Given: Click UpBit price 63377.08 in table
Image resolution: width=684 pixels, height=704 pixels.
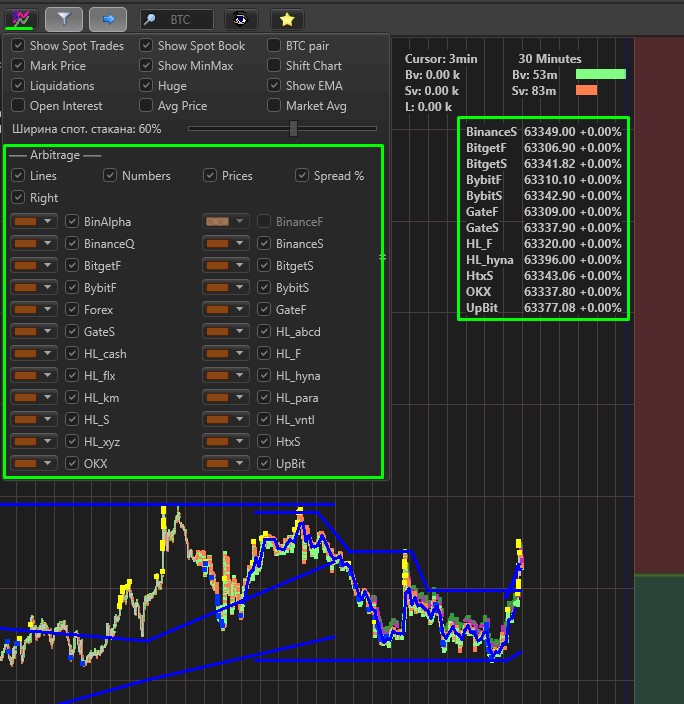Looking at the screenshot, I should (x=549, y=308).
